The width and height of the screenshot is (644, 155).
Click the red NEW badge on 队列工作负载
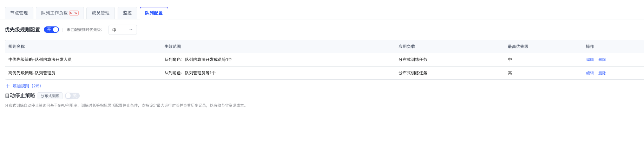pyautogui.click(x=74, y=13)
